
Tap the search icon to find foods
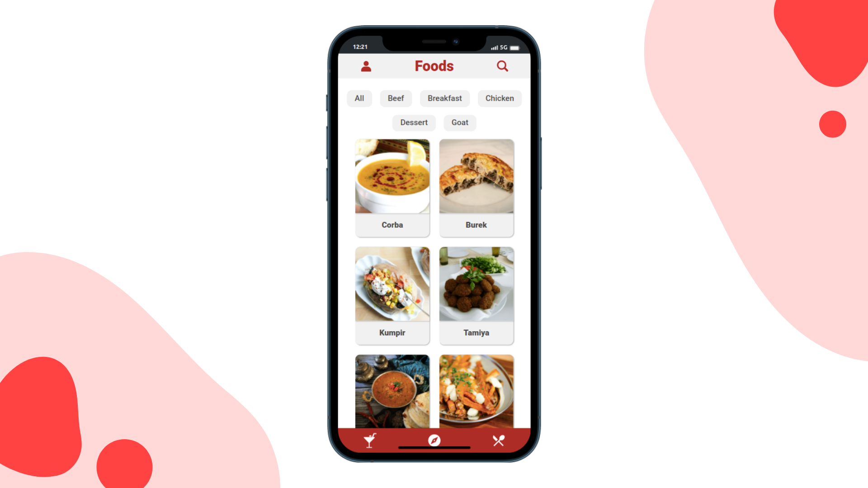tap(503, 66)
